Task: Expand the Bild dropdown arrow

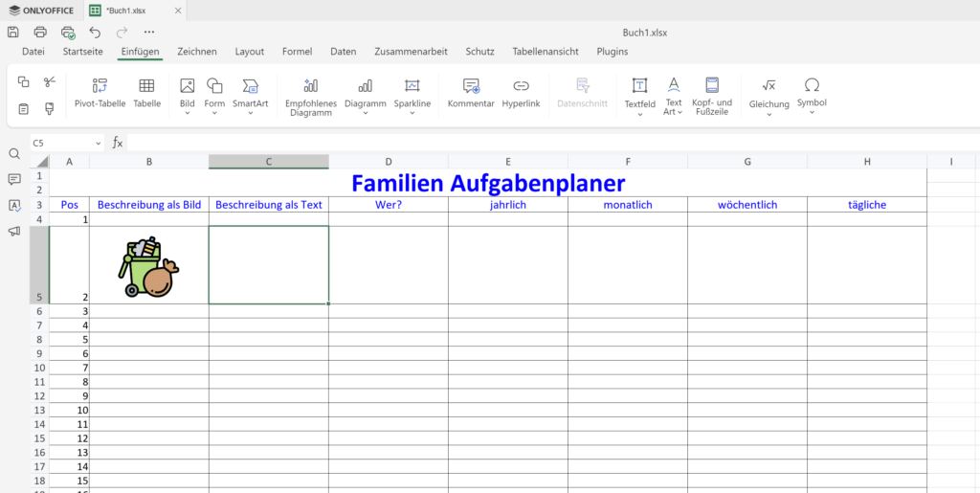Action: click(187, 114)
